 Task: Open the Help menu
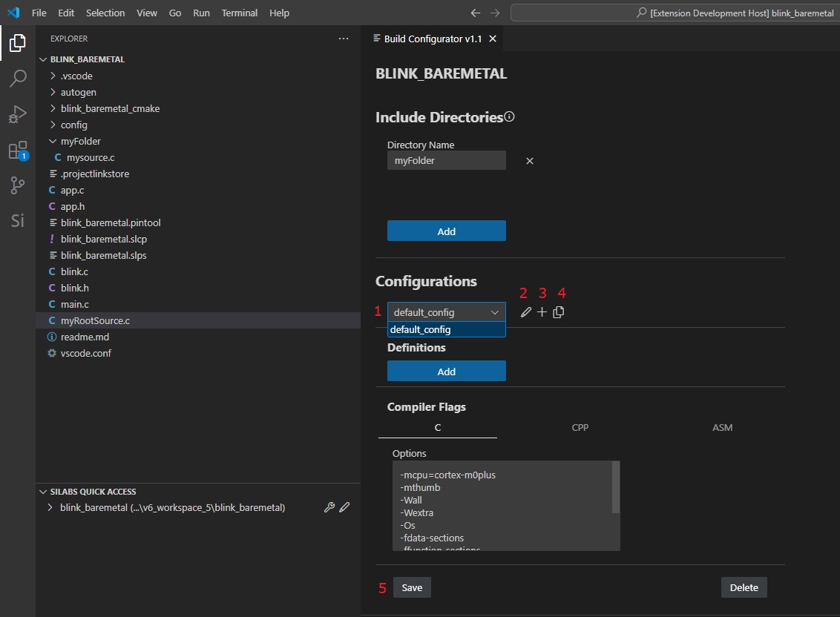tap(279, 13)
